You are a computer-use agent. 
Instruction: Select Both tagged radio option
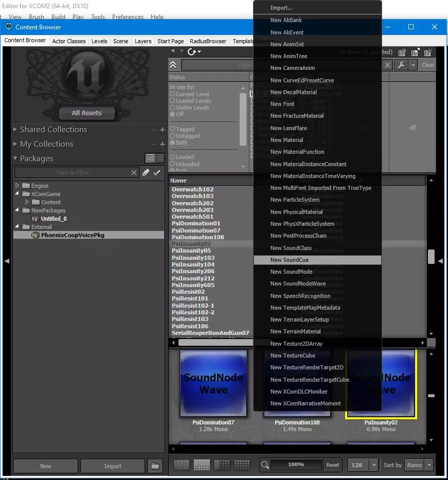coord(172,143)
